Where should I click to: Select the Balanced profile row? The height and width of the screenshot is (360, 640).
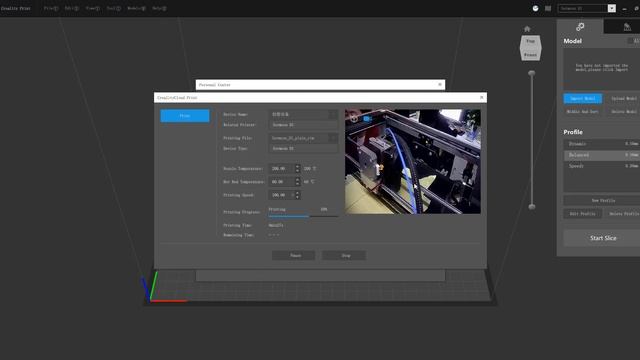tap(602, 155)
